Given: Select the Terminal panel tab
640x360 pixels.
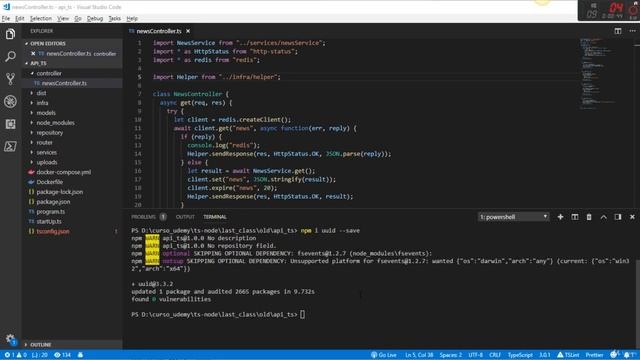Looking at the screenshot, I should [x=215, y=217].
